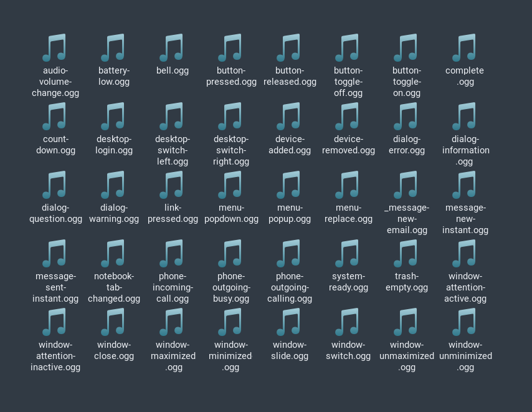Image resolution: width=532 pixels, height=412 pixels.
Task: Click the "dialog-question.ogg" file name
Action: (x=55, y=213)
